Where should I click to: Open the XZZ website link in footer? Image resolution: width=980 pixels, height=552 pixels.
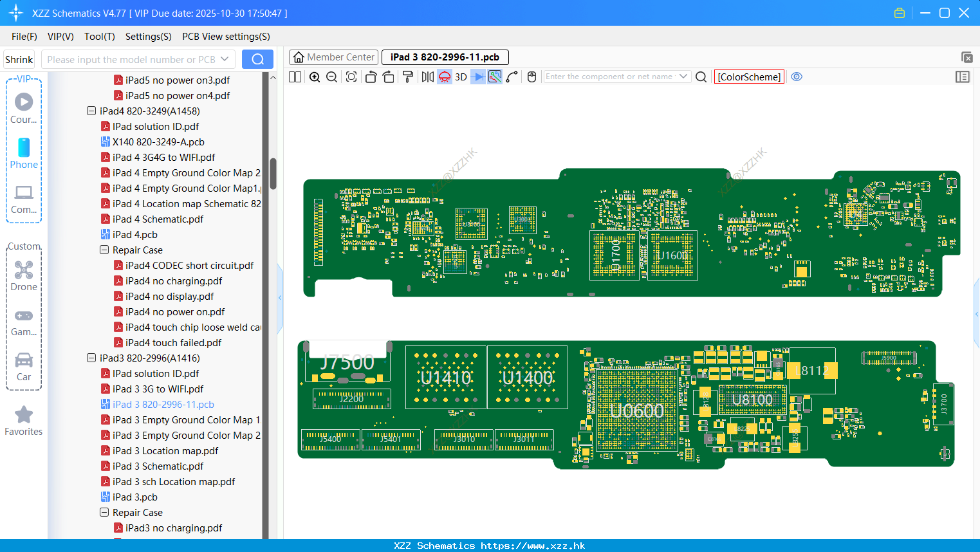pyautogui.click(x=533, y=546)
